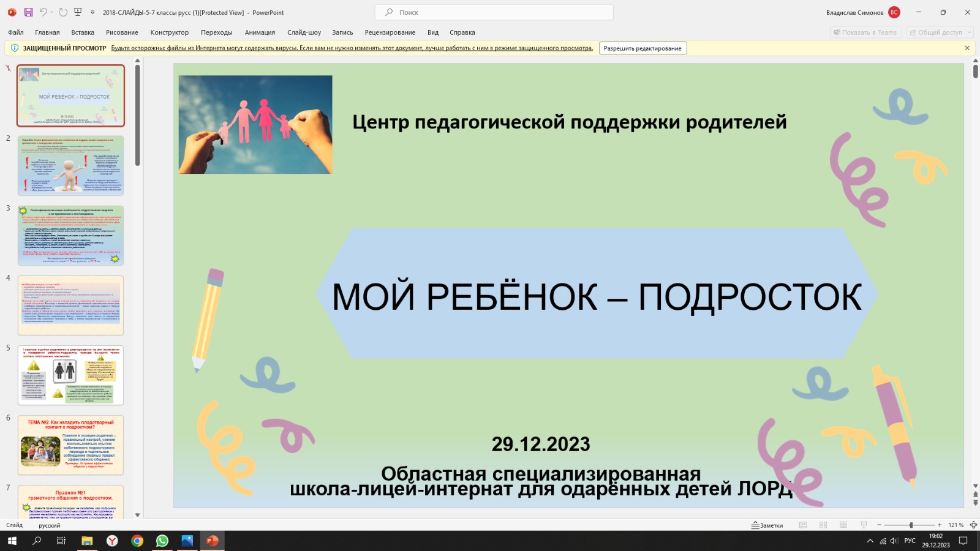The width and height of the screenshot is (980, 551).
Task: Expand the Customize Quick Access Toolbar dropdown
Action: pyautogui.click(x=92, y=12)
